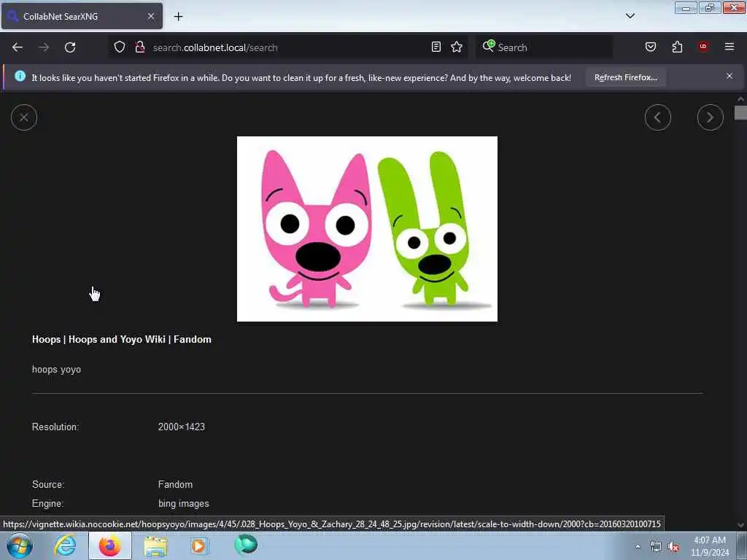Image resolution: width=747 pixels, height=560 pixels.
Task: Open Windows Explorer from taskbar
Action: pyautogui.click(x=155, y=546)
